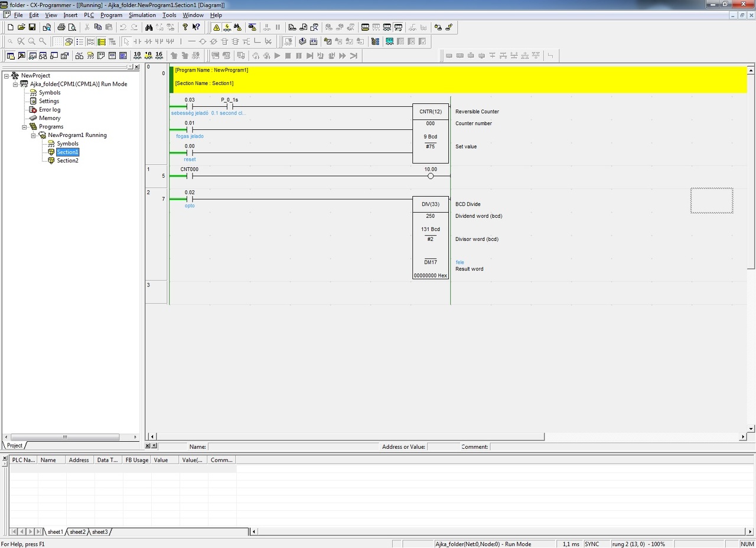Collapse the Ajka_folder PLC tree node
The height and width of the screenshot is (548, 756).
point(15,84)
